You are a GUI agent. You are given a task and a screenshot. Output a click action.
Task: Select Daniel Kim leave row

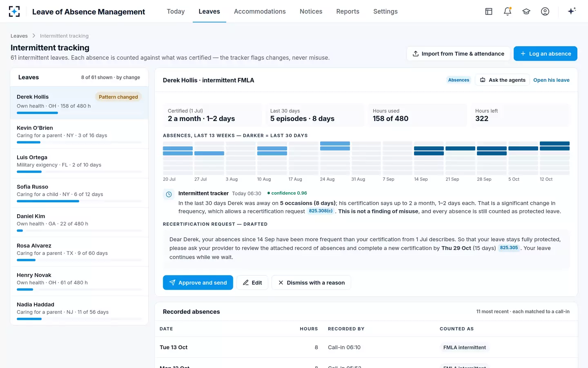coord(79,222)
